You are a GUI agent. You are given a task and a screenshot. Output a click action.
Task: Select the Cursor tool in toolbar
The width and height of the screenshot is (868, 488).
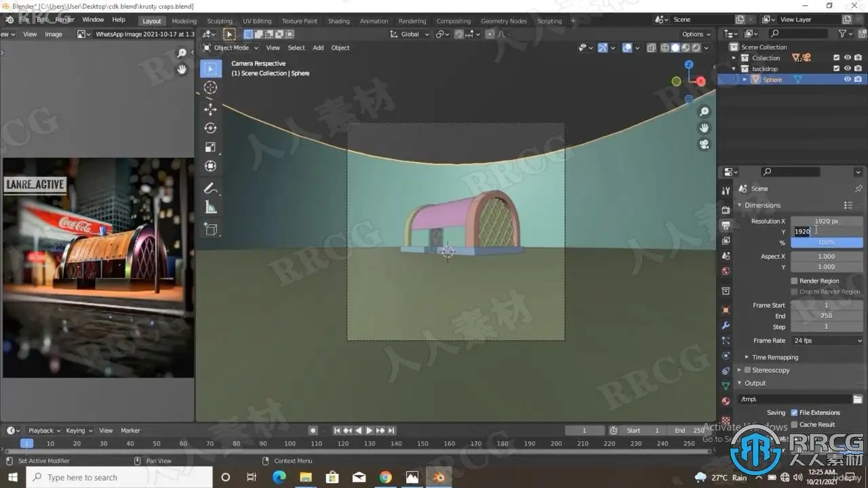point(210,87)
